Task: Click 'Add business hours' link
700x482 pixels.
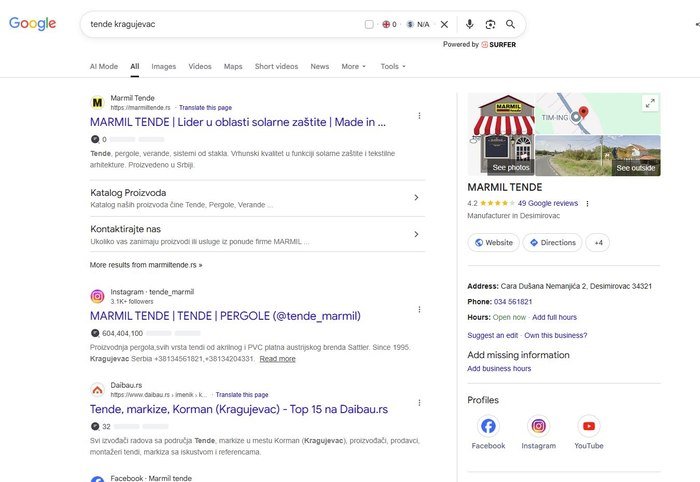Action: pyautogui.click(x=499, y=369)
